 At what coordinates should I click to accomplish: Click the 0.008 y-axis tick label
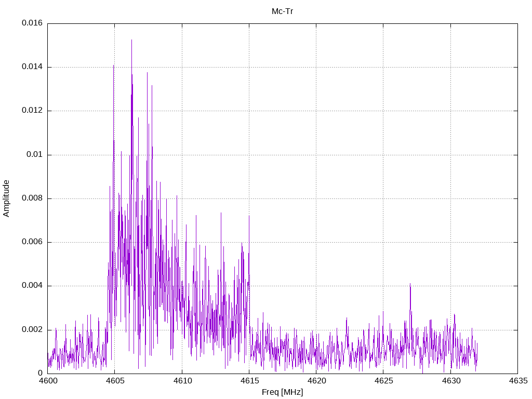(32, 198)
